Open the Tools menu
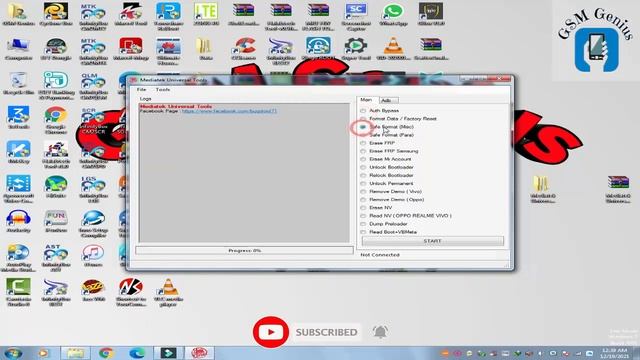The height and width of the screenshot is (360, 640). tap(162, 89)
